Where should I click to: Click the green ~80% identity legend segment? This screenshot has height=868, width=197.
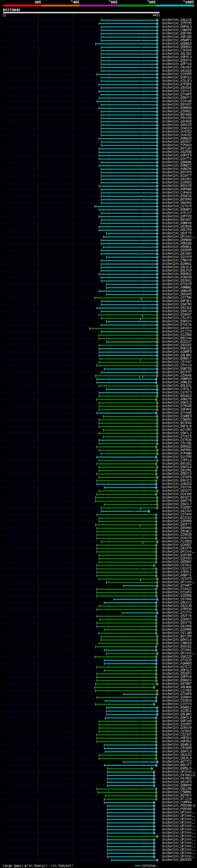tap(137, 6)
